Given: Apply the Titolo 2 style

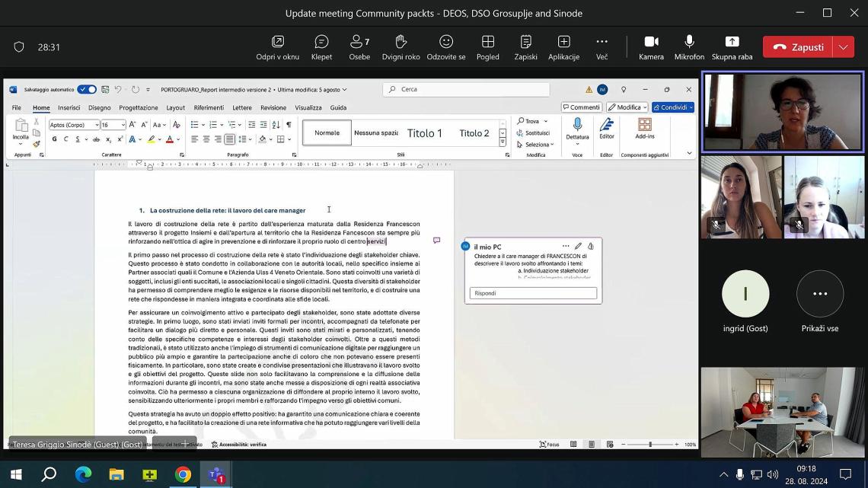Looking at the screenshot, I should [474, 132].
